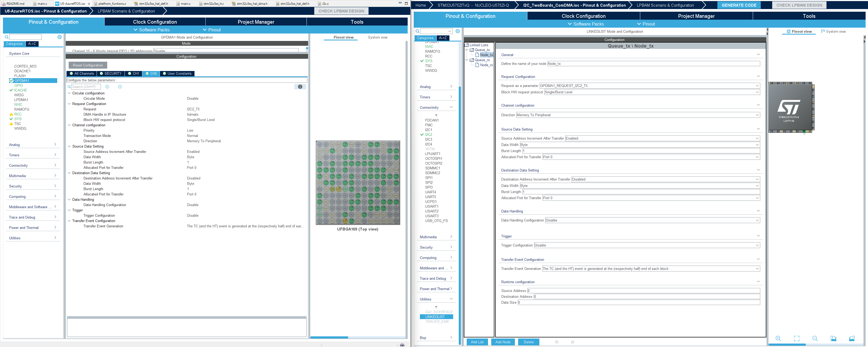
Task: Toggle the SECURITY channel filter
Action: [111, 73]
